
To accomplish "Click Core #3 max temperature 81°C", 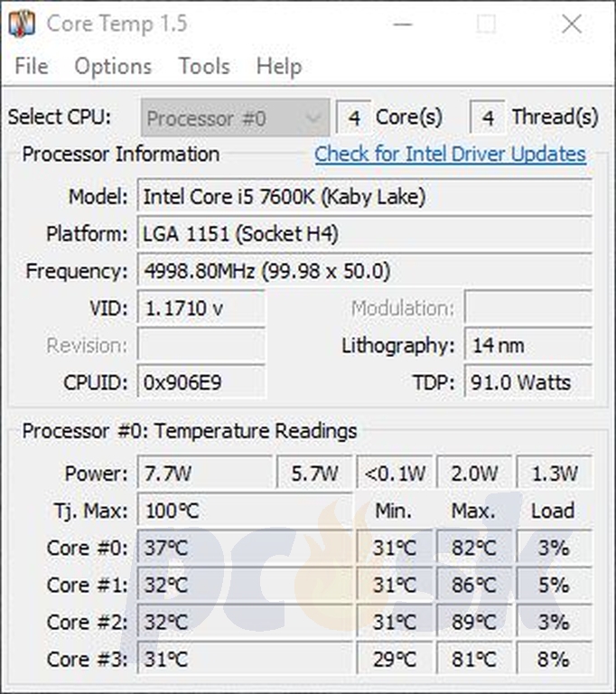I will tap(474, 660).
